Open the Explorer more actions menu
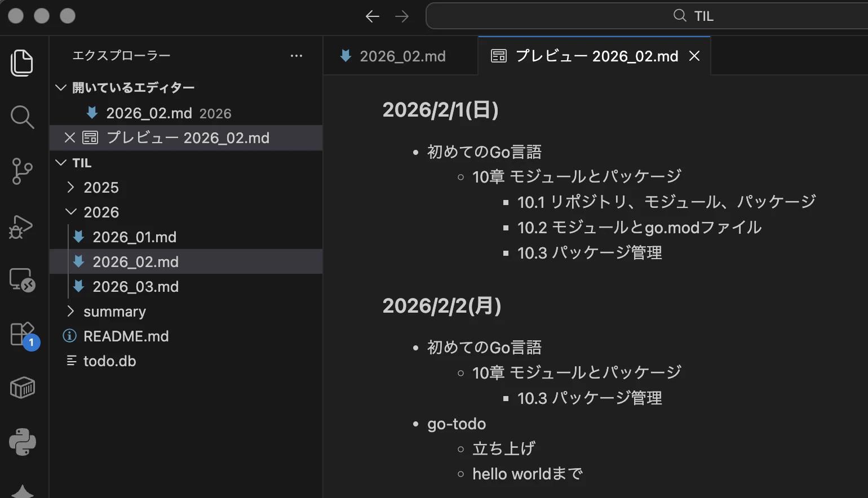This screenshot has height=498, width=868. [296, 56]
